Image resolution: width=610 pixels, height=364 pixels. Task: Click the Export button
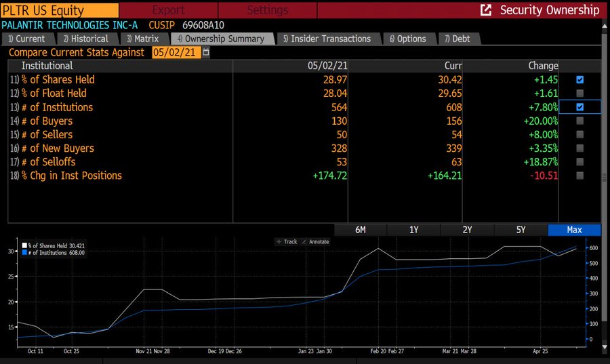tap(169, 10)
